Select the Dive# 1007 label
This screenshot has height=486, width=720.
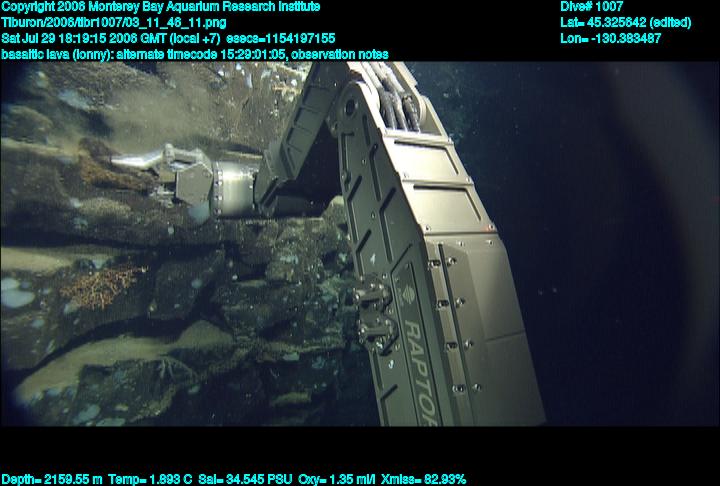tap(592, 7)
